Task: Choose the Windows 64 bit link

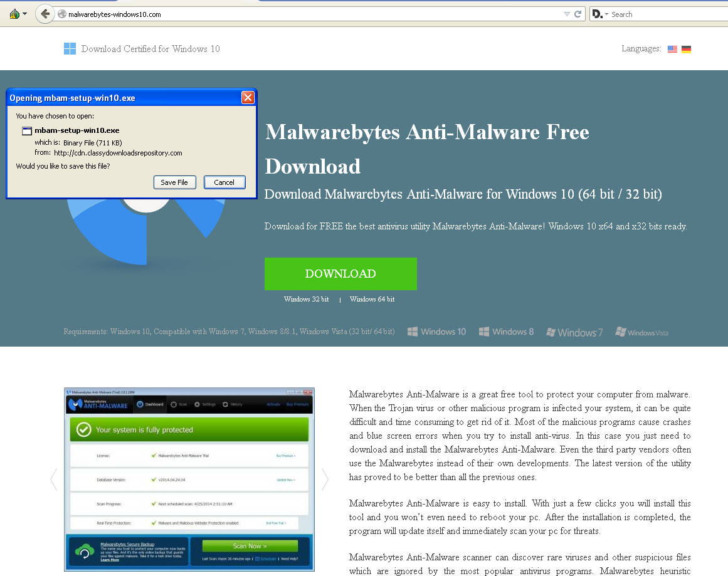Action: pos(372,300)
